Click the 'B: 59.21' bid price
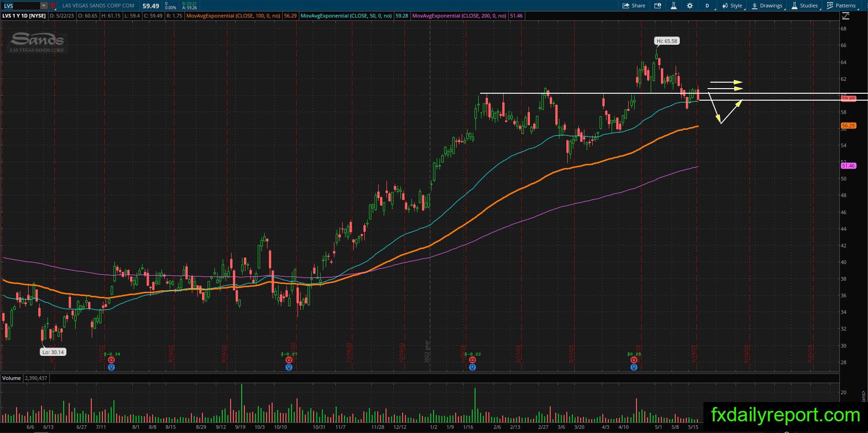 [190, 4]
